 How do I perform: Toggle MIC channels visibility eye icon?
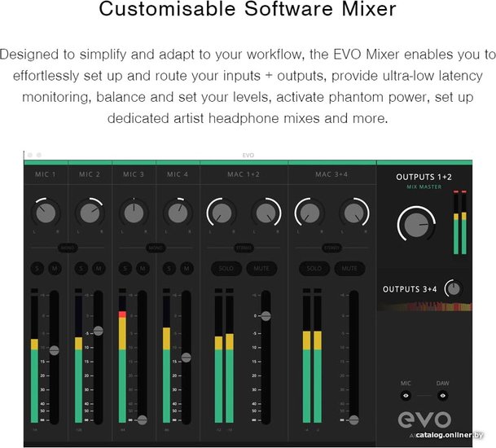(406, 396)
